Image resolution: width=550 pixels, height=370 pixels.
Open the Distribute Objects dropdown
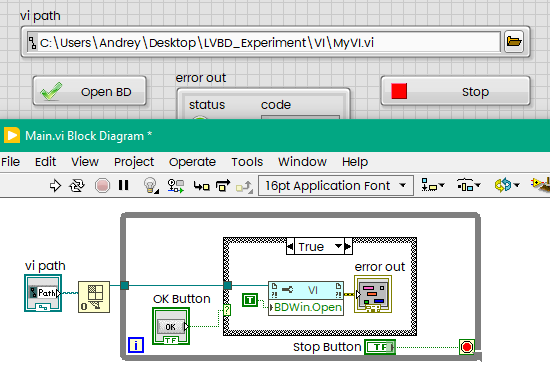coord(469,185)
